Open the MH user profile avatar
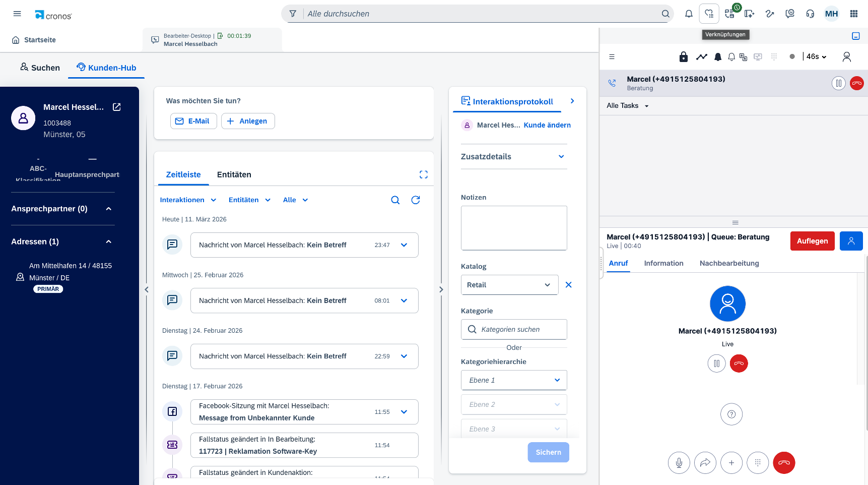Viewport: 868px width, 485px height. [832, 14]
